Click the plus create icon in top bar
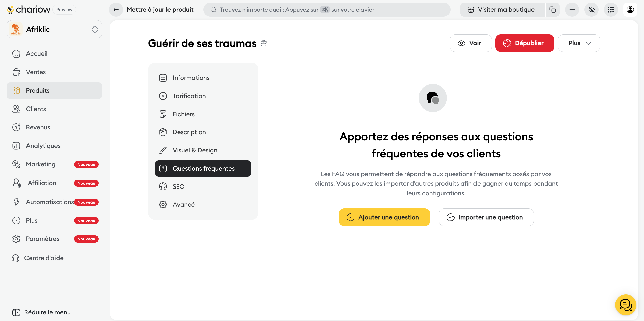The height and width of the screenshot is (321, 644). tap(572, 10)
